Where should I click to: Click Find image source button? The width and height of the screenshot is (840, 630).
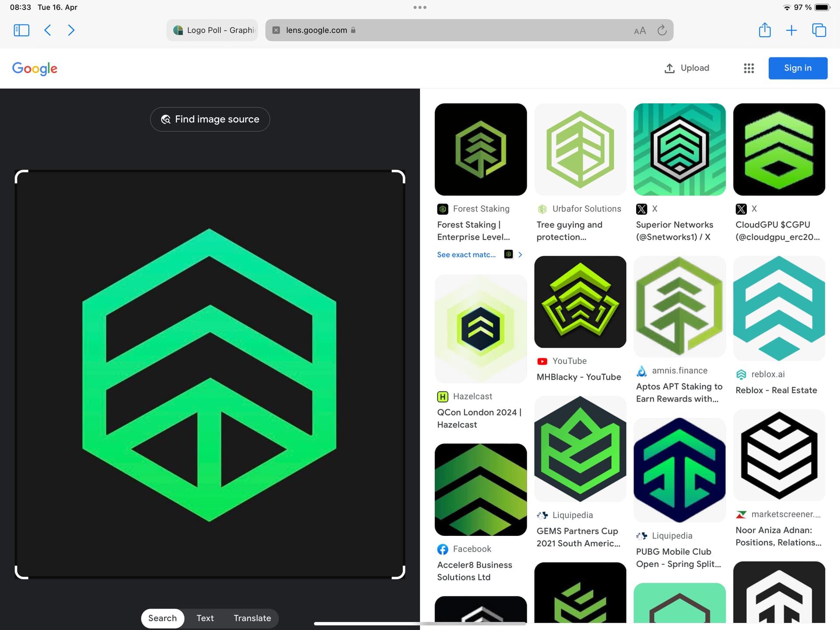210,119
